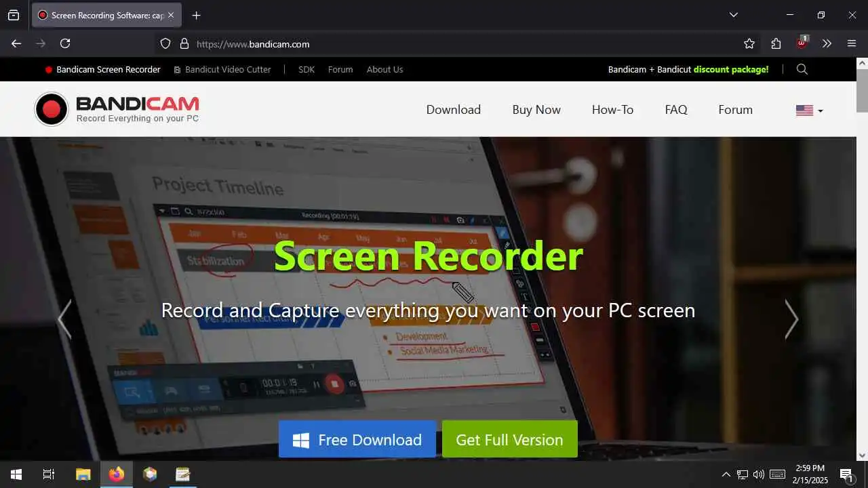The image size is (868, 488).
Task: Open a new browser tab
Action: pyautogui.click(x=196, y=15)
